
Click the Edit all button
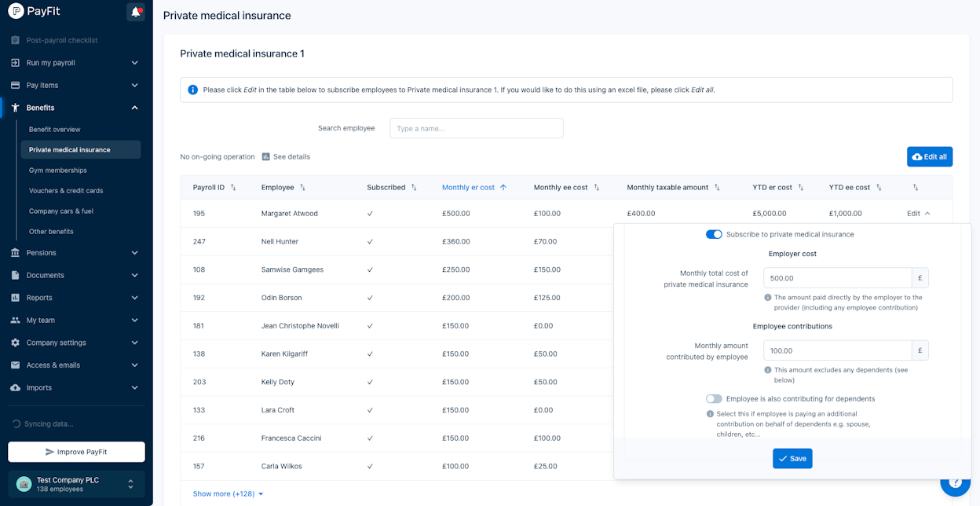click(x=930, y=157)
